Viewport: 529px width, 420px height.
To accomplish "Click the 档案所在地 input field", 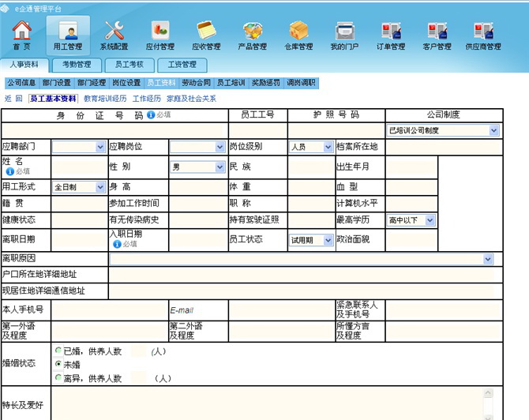I will click(444, 147).
